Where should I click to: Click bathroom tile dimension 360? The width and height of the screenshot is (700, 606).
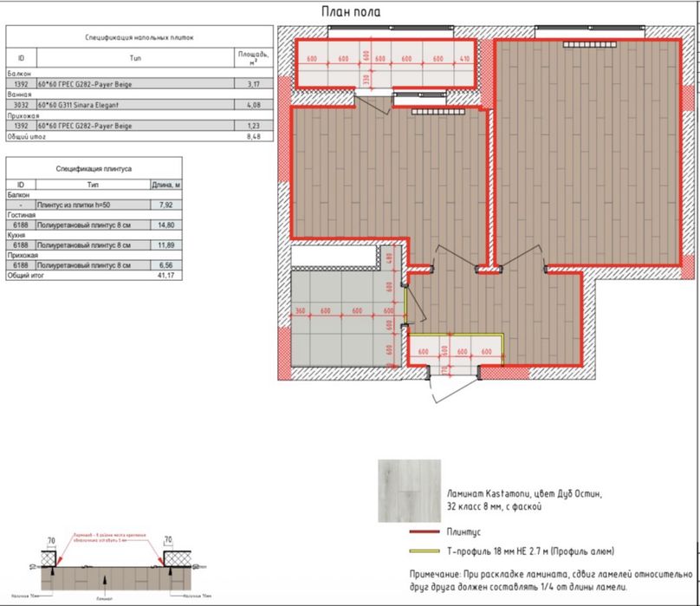click(301, 310)
